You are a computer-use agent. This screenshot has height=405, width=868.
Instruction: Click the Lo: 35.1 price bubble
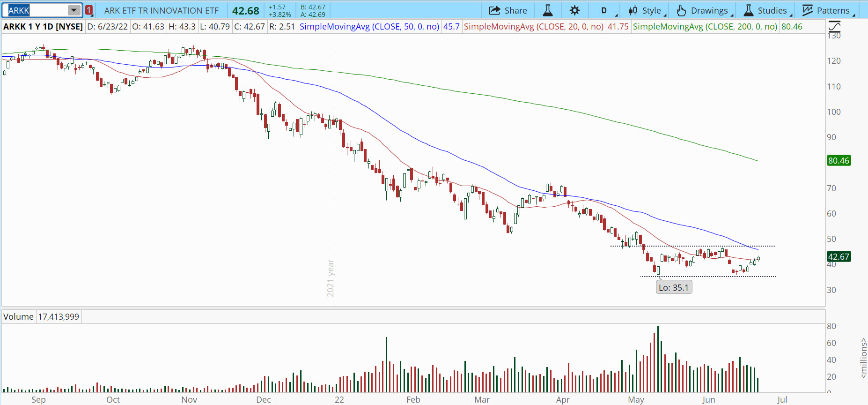click(674, 287)
